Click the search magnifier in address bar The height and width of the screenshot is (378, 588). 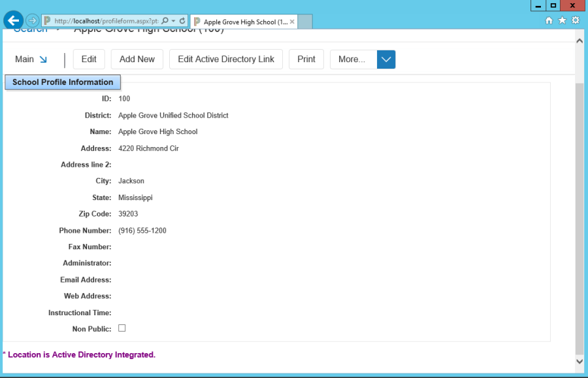click(165, 21)
